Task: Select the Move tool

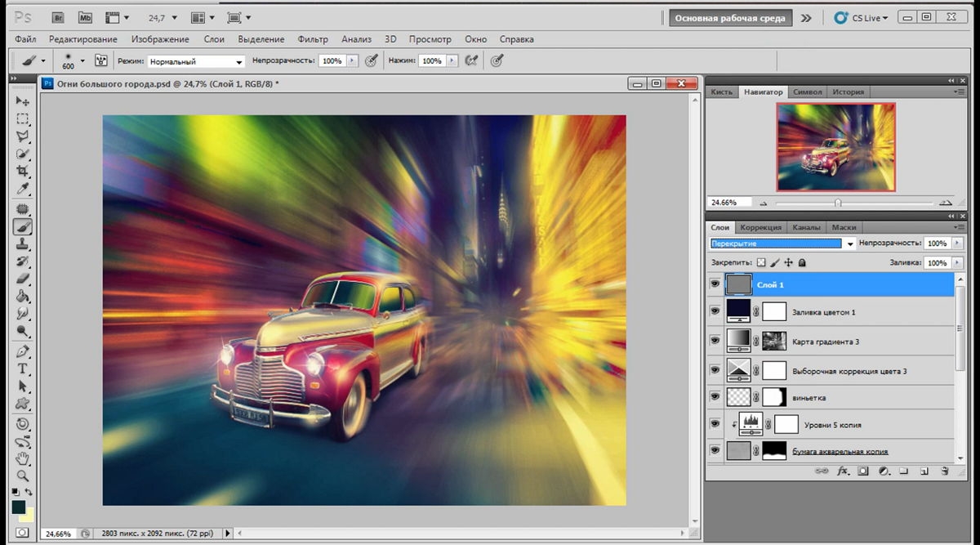Action: tap(23, 101)
